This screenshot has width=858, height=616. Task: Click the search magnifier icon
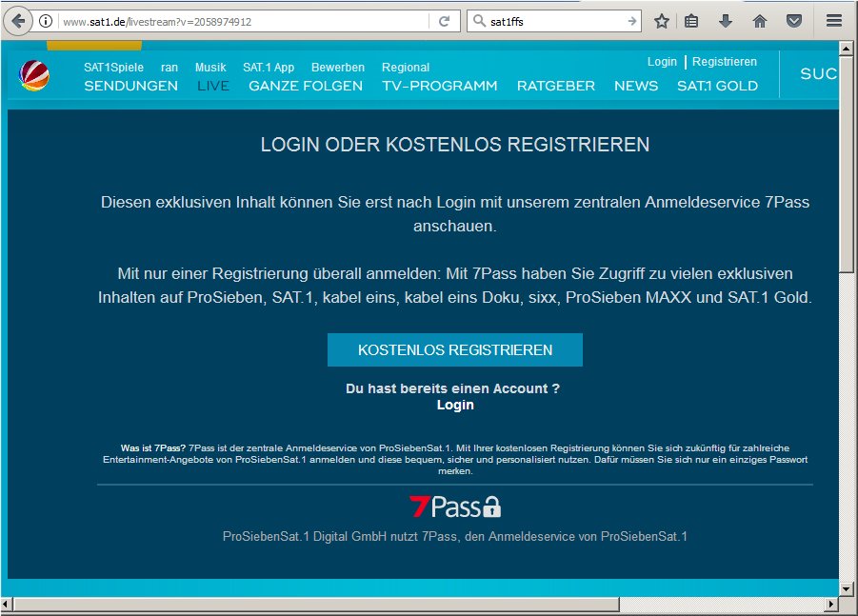point(479,21)
